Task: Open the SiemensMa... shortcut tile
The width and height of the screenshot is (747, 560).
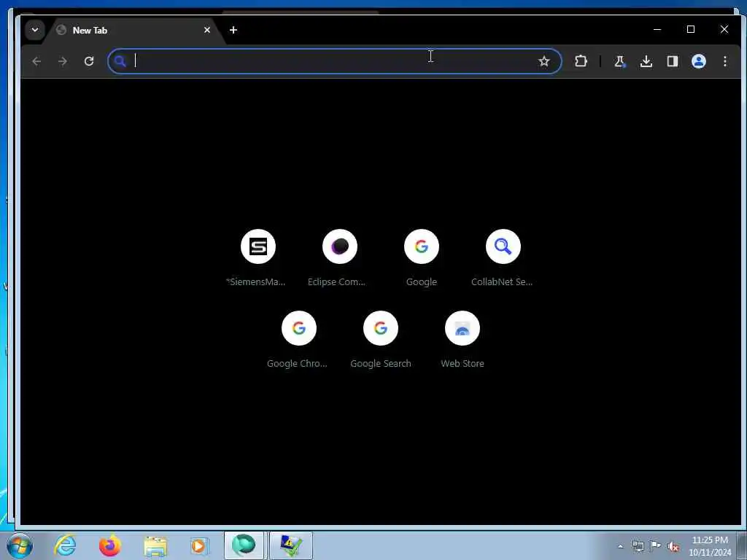Action: [x=258, y=257]
